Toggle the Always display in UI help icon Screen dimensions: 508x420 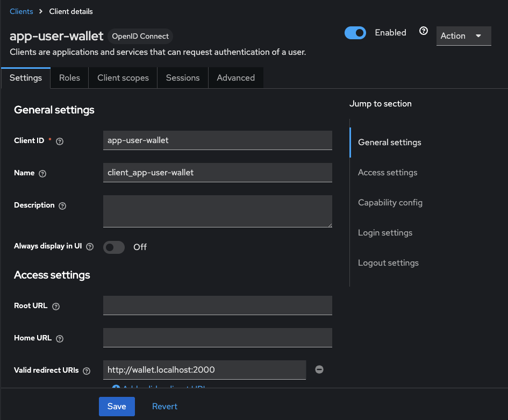tap(89, 246)
